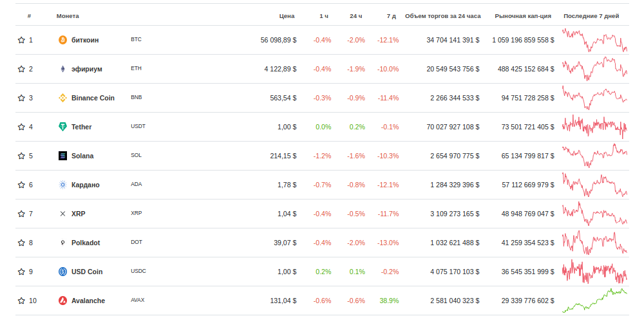Sort by the 7 д change header
The height and width of the screenshot is (316, 644).
(x=392, y=16)
